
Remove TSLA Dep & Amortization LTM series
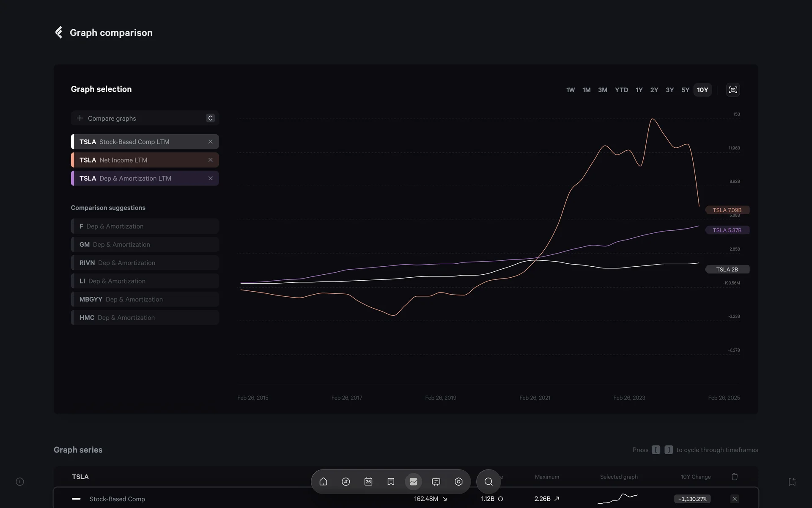click(210, 178)
